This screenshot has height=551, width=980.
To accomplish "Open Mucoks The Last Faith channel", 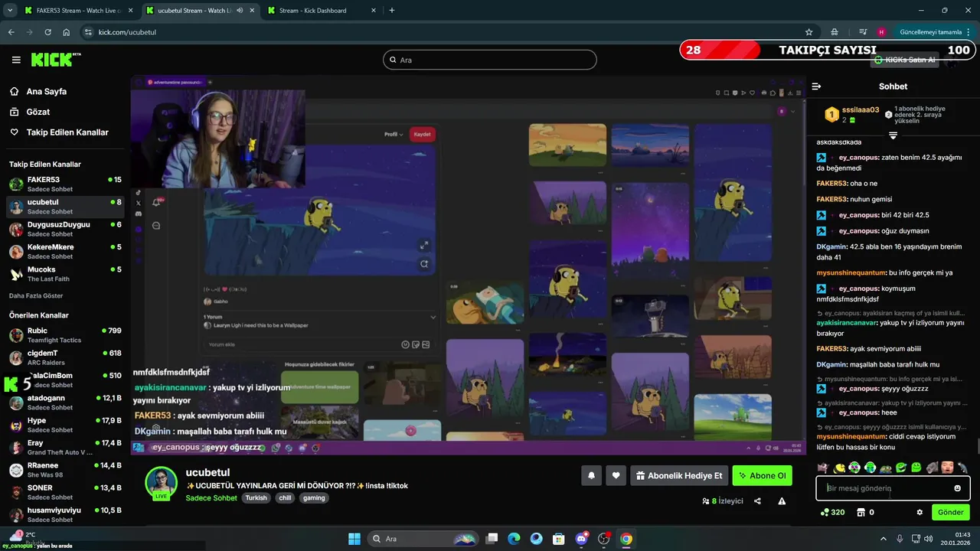I will [65, 274].
